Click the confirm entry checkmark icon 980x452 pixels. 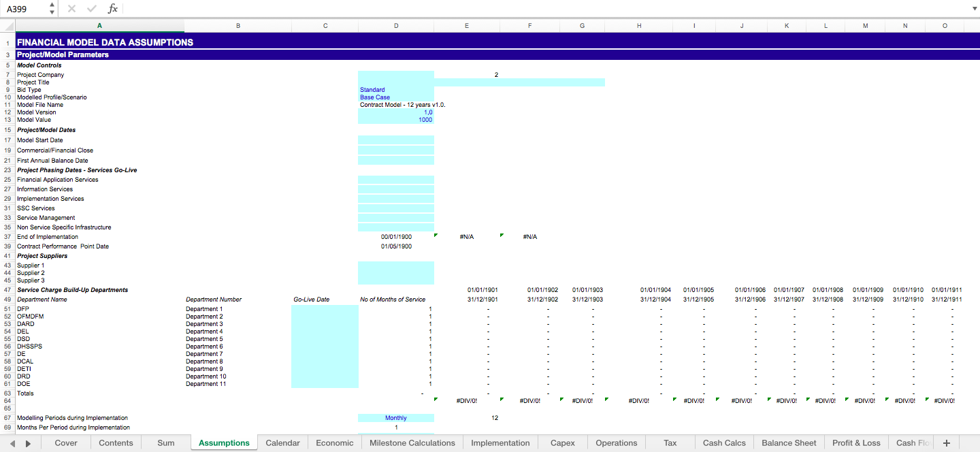click(92, 9)
